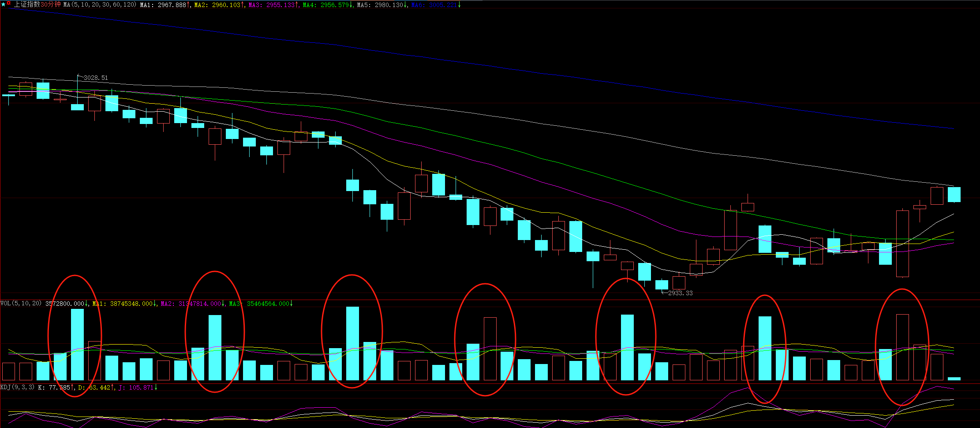Image resolution: width=980 pixels, height=428 pixels.
Task: Open the KDJ(9,3,3) indicator settings label
Action: click(18, 387)
